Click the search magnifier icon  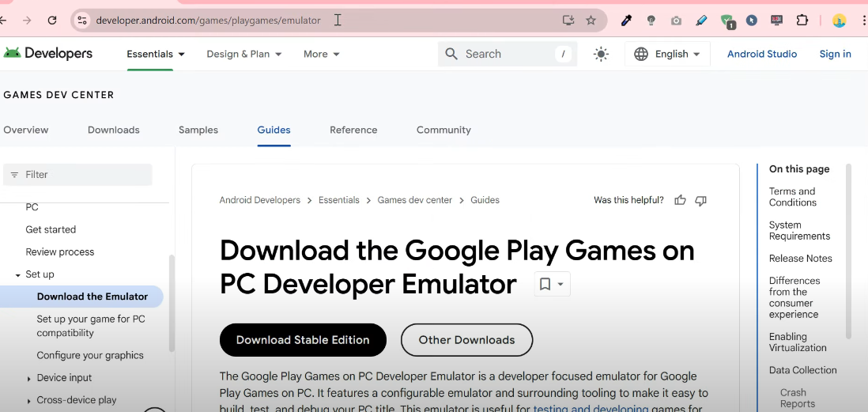pyautogui.click(x=451, y=54)
